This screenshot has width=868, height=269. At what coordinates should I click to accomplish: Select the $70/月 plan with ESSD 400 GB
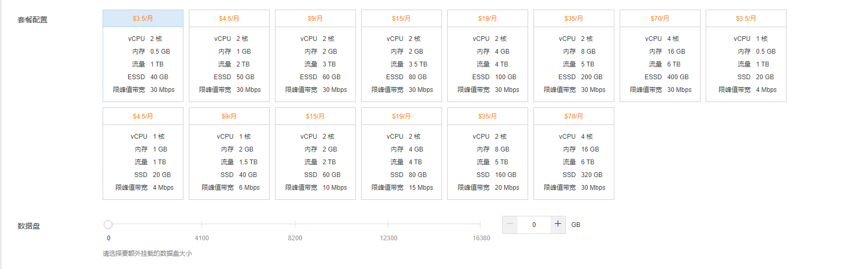pos(660,56)
